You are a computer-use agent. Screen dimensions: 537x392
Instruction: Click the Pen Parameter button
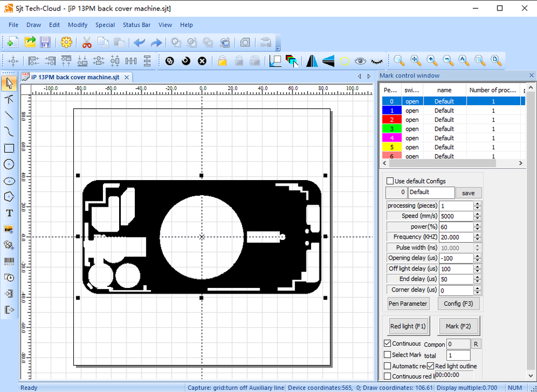click(x=408, y=304)
